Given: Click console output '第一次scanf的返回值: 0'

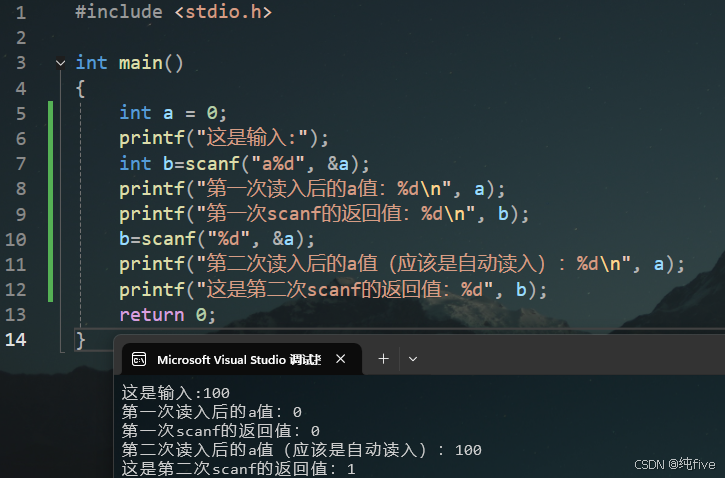Looking at the screenshot, I should coord(221,431).
